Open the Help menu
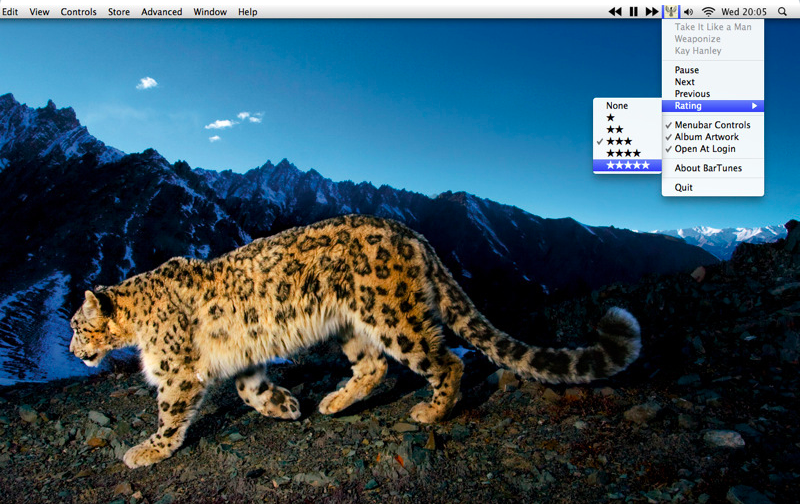 247,11
